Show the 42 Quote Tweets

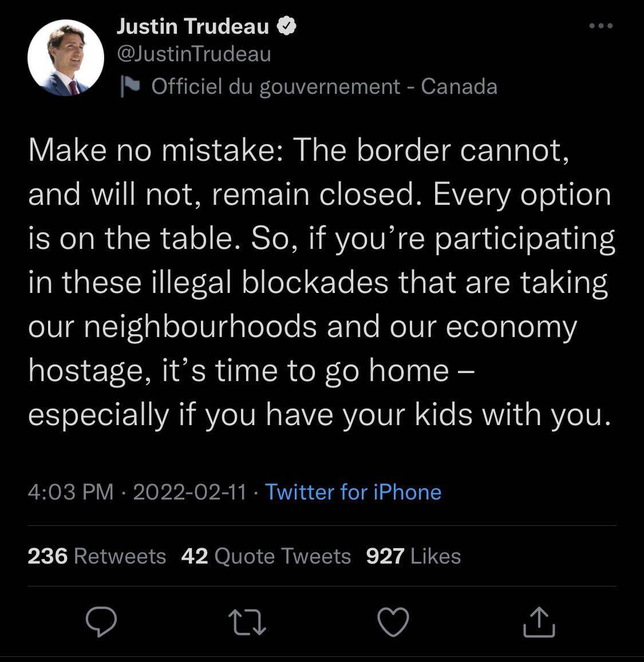coord(266,556)
